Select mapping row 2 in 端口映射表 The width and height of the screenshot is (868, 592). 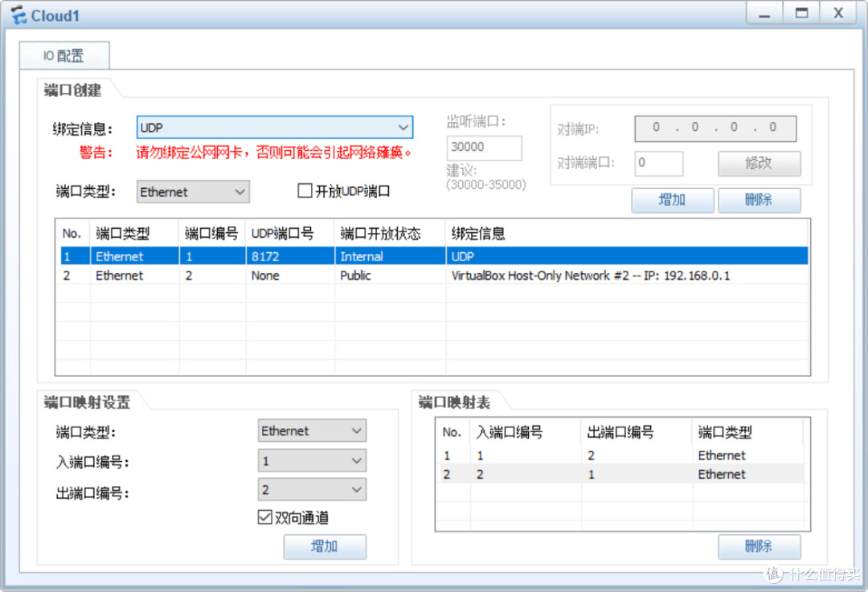pos(621,474)
